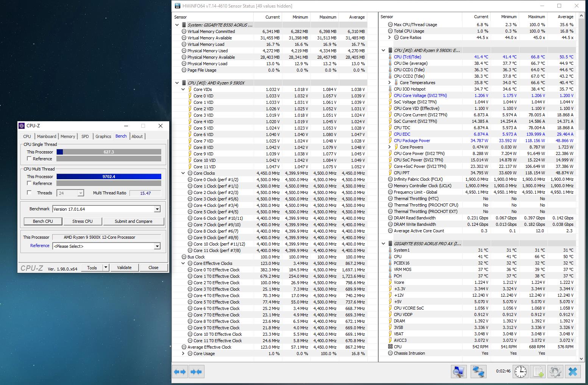
Task: Collapse the Core Effective Clocks group
Action: point(183,263)
